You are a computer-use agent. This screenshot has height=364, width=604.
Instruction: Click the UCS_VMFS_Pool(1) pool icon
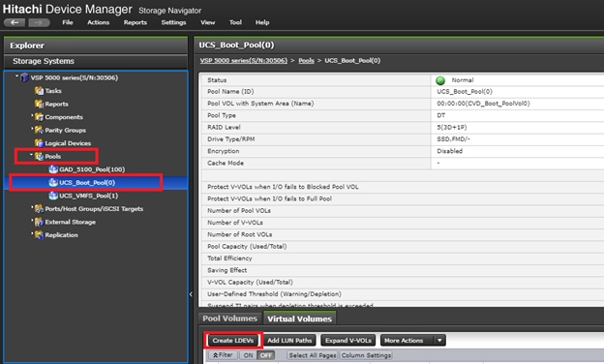tap(53, 196)
